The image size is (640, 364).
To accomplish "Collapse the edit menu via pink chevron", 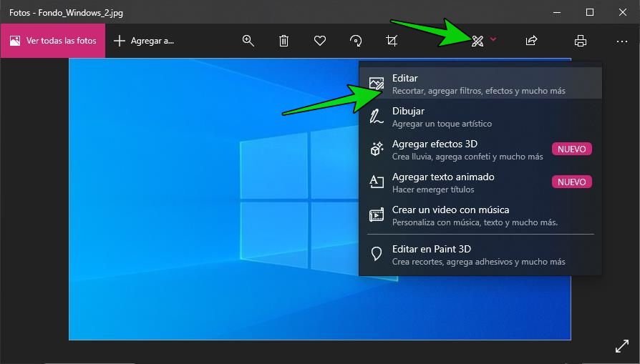I will (493, 39).
